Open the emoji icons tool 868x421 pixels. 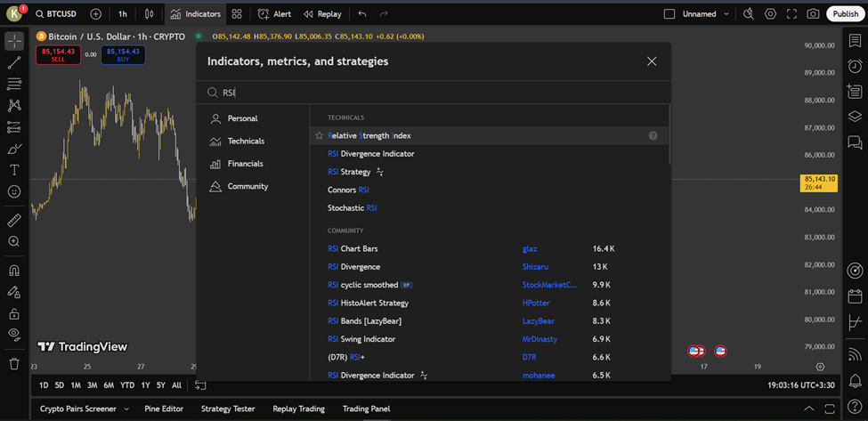tap(14, 191)
